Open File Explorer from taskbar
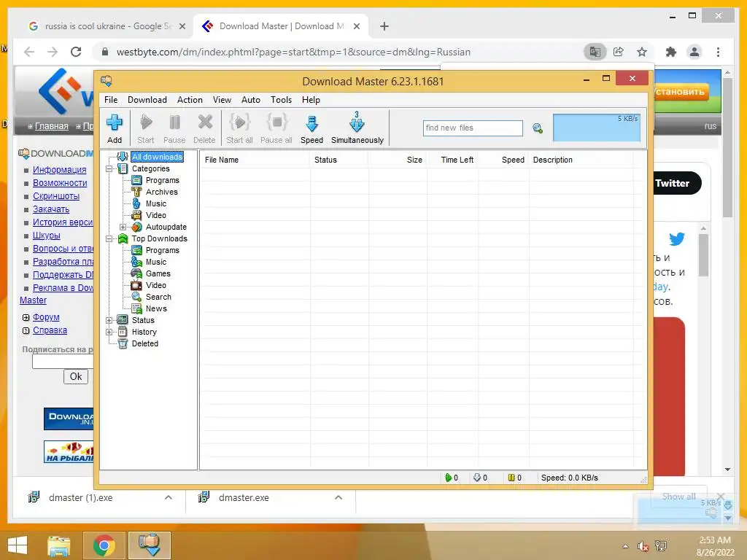The image size is (747, 560). (x=58, y=545)
